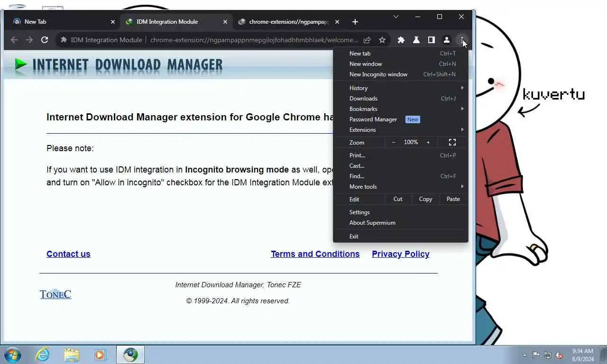
Task: Open the Privacy Policy link
Action: point(401,254)
